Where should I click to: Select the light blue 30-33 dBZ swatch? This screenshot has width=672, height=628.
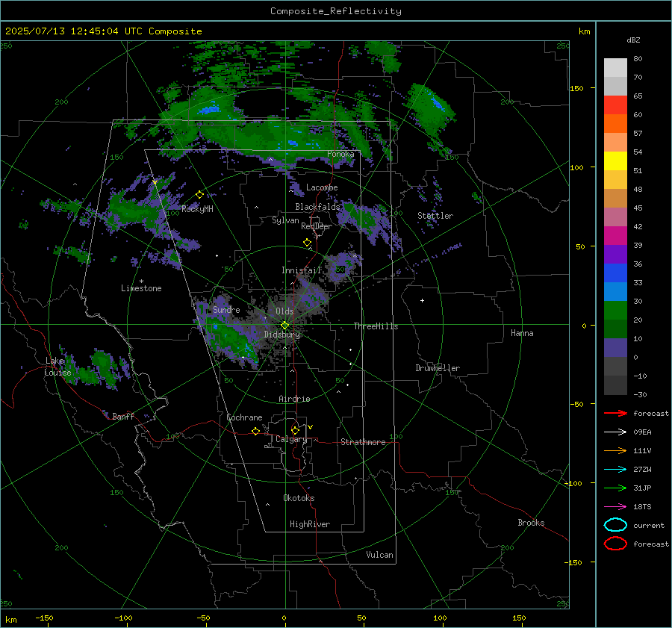click(615, 291)
